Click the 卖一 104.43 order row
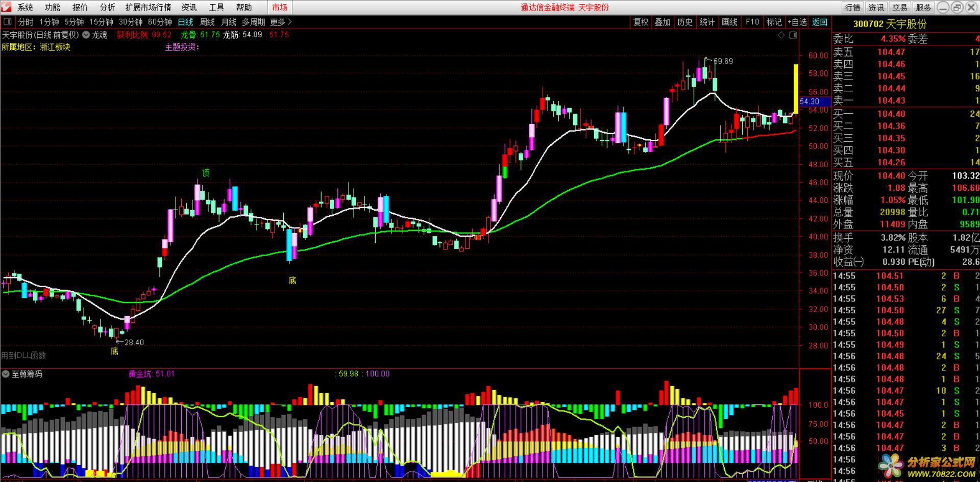980x482 pixels. click(x=906, y=100)
